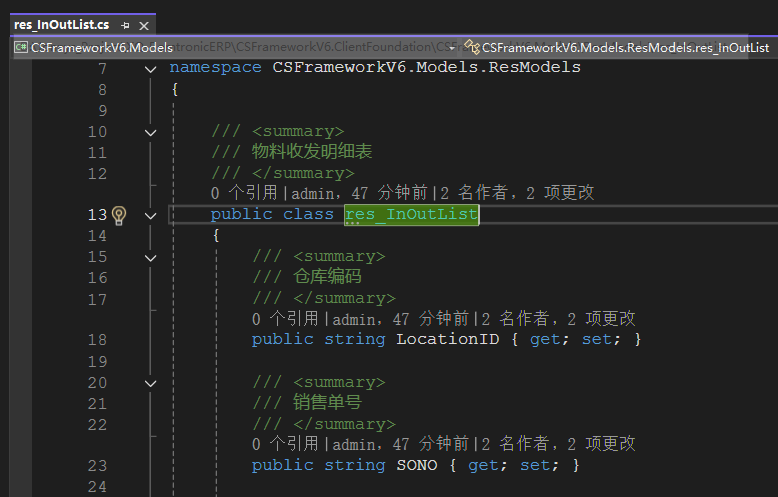
Task: Select the res_InOutList.cs editor tab
Action: [x=61, y=24]
